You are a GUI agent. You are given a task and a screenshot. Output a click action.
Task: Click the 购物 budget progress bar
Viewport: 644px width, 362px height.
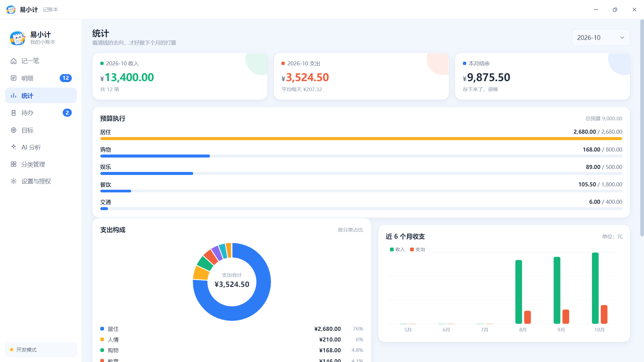(x=361, y=156)
